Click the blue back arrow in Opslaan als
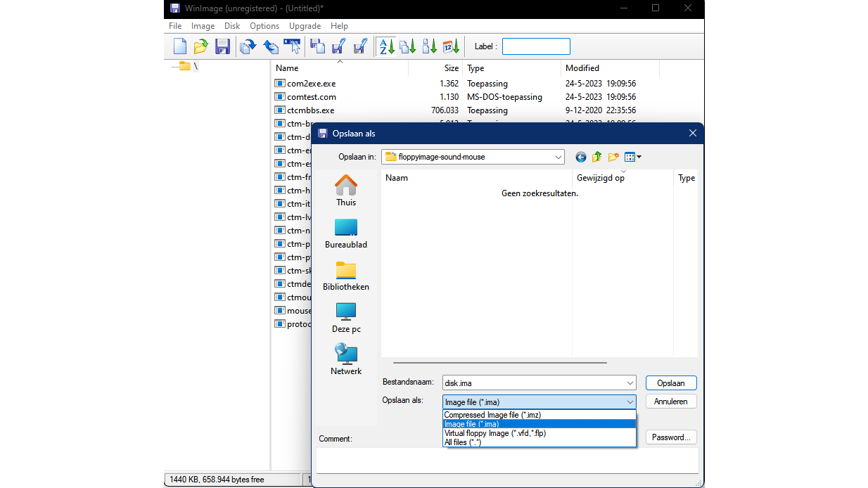868x488 pixels. [x=581, y=157]
